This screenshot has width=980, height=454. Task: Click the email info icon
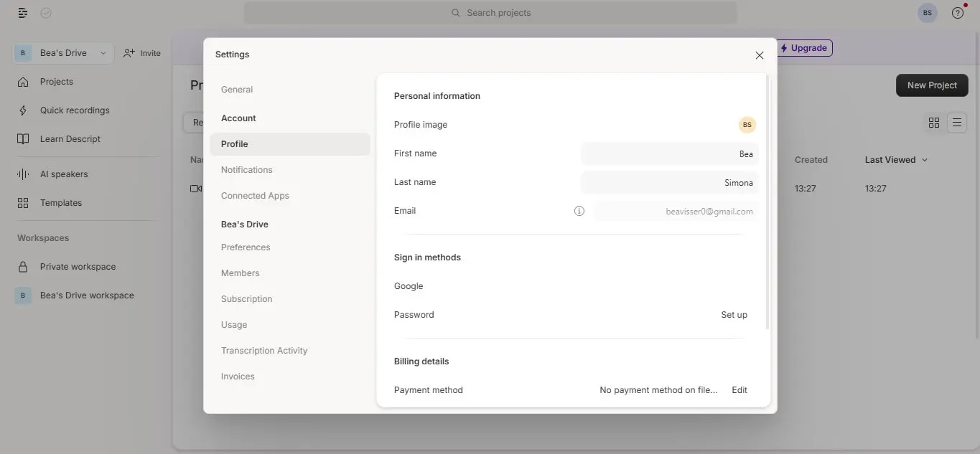point(579,211)
